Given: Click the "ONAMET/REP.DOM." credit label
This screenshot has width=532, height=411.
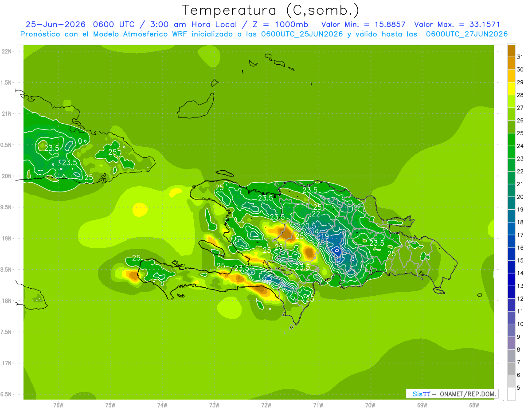Looking at the screenshot, I should click(x=467, y=394).
